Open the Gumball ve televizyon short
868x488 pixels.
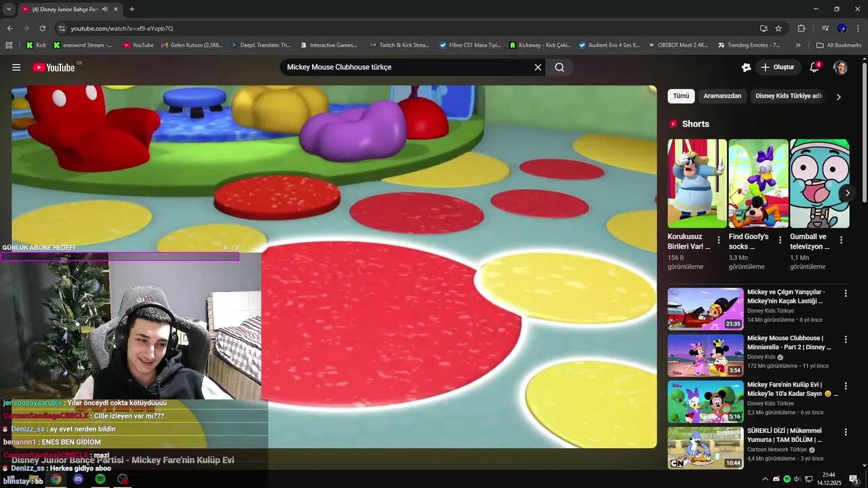819,184
